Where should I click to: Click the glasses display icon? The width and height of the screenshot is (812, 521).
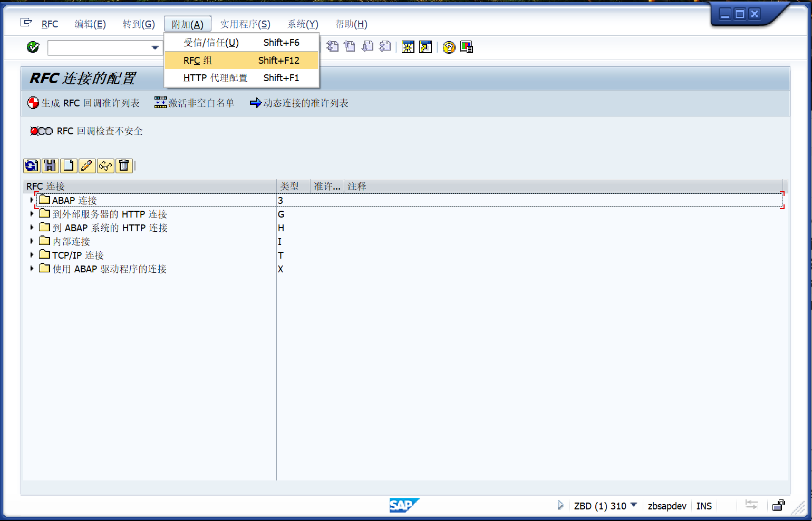[x=105, y=166]
